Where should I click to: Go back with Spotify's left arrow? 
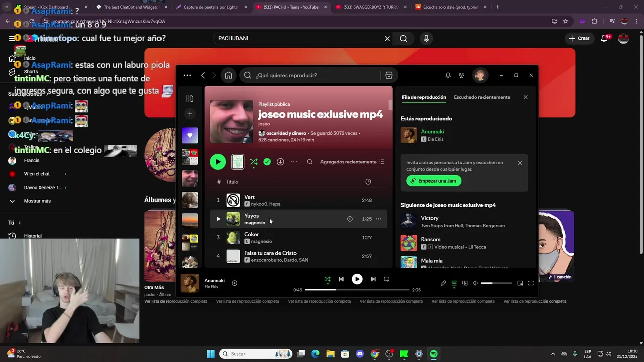203,75
